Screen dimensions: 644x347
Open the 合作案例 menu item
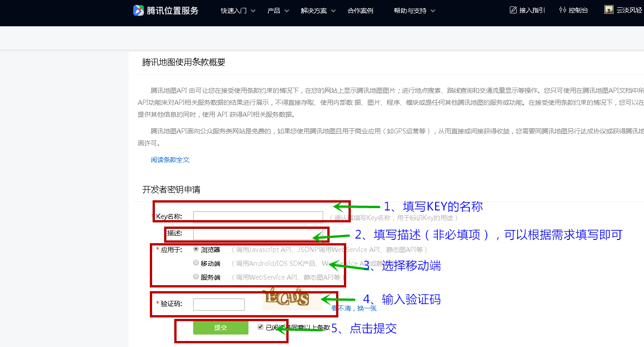pos(360,11)
